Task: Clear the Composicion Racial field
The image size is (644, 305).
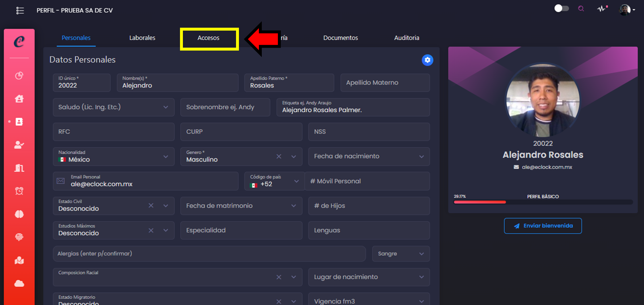Action: point(279,277)
